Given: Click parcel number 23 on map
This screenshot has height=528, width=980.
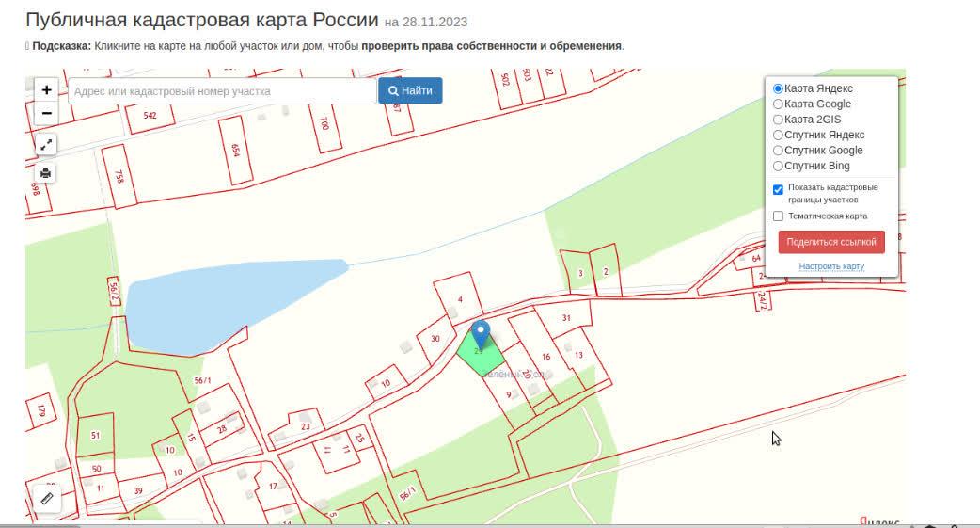Looking at the screenshot, I should coord(305,427).
